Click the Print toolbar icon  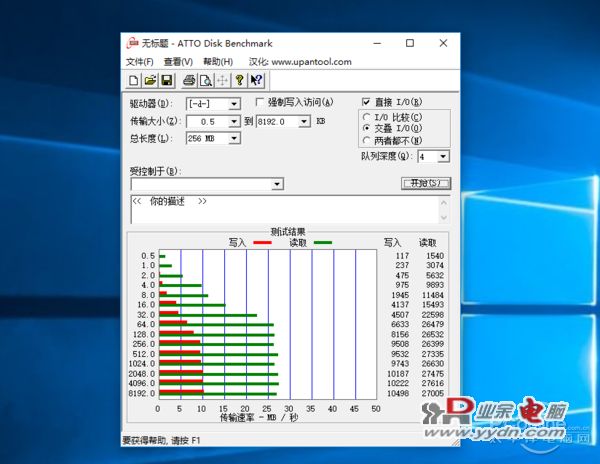point(189,80)
